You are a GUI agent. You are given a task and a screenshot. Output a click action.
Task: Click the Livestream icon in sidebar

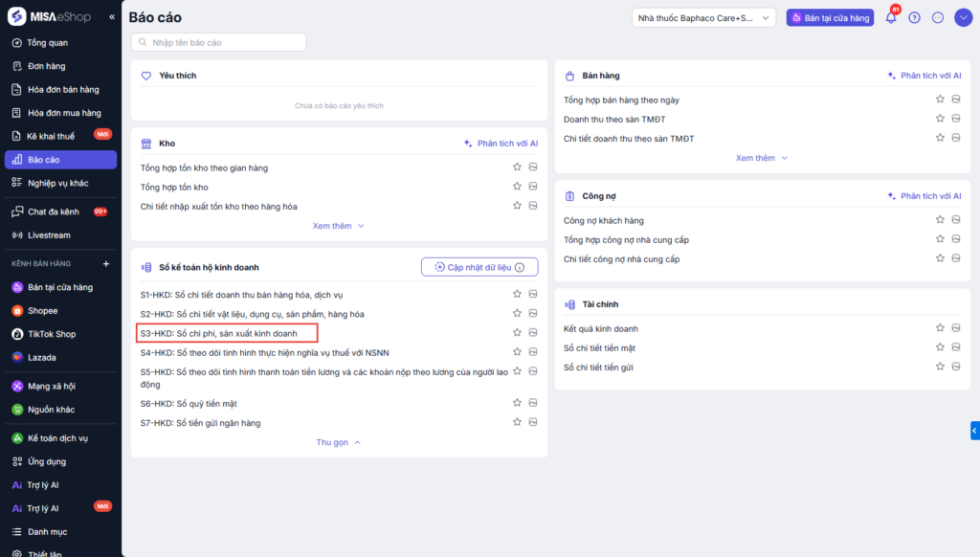coord(17,234)
